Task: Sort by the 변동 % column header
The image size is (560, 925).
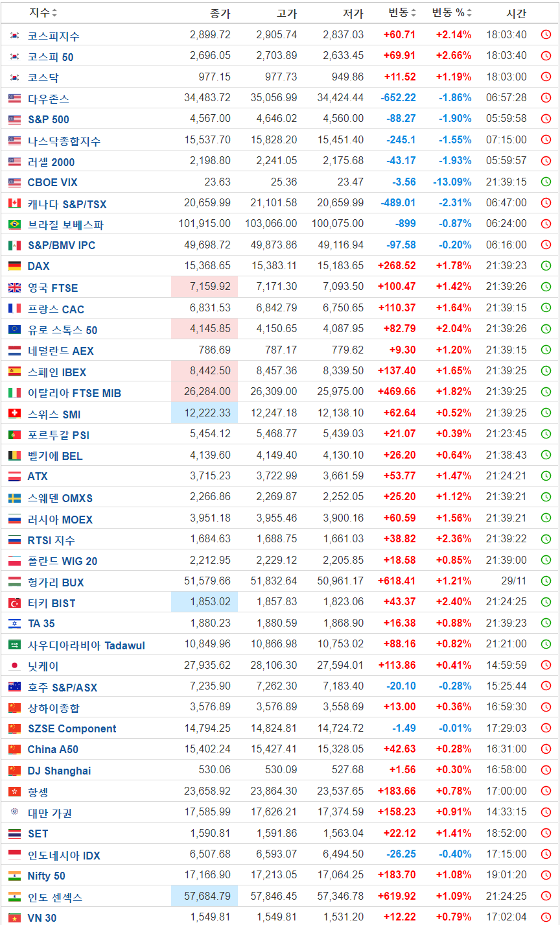Action: click(x=452, y=13)
